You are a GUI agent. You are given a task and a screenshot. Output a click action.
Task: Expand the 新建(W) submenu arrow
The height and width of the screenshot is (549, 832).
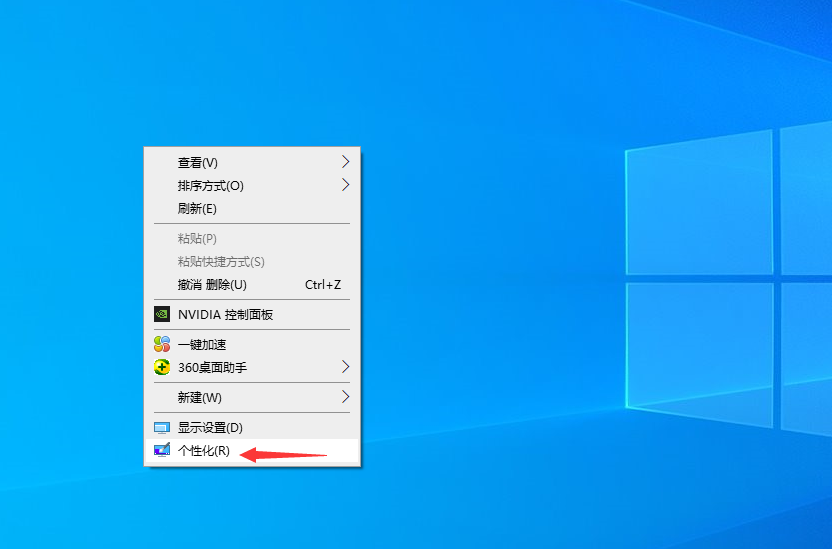pyautogui.click(x=345, y=397)
